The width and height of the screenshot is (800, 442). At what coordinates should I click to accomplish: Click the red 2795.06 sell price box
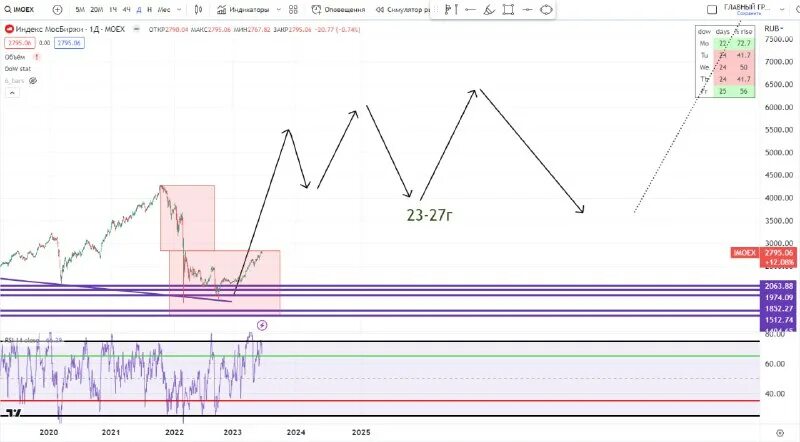point(20,43)
